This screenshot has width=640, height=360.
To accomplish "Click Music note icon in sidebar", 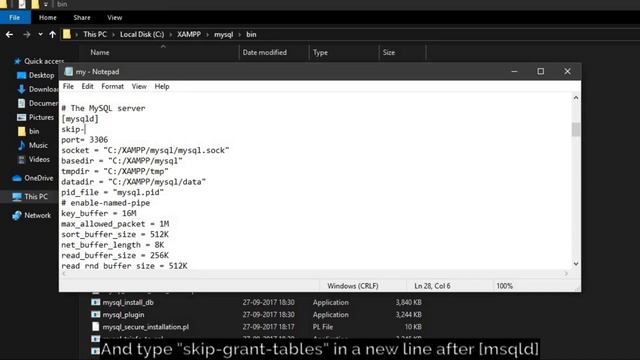I will pos(22,145).
